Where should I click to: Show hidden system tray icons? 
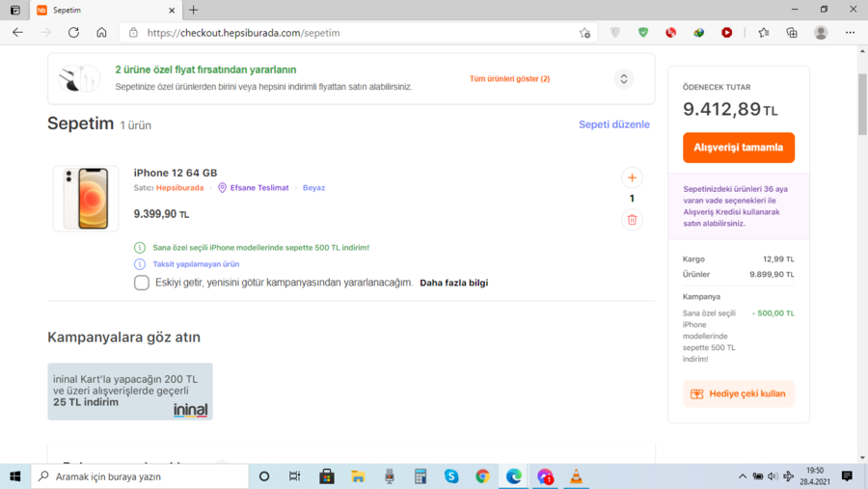click(x=743, y=476)
